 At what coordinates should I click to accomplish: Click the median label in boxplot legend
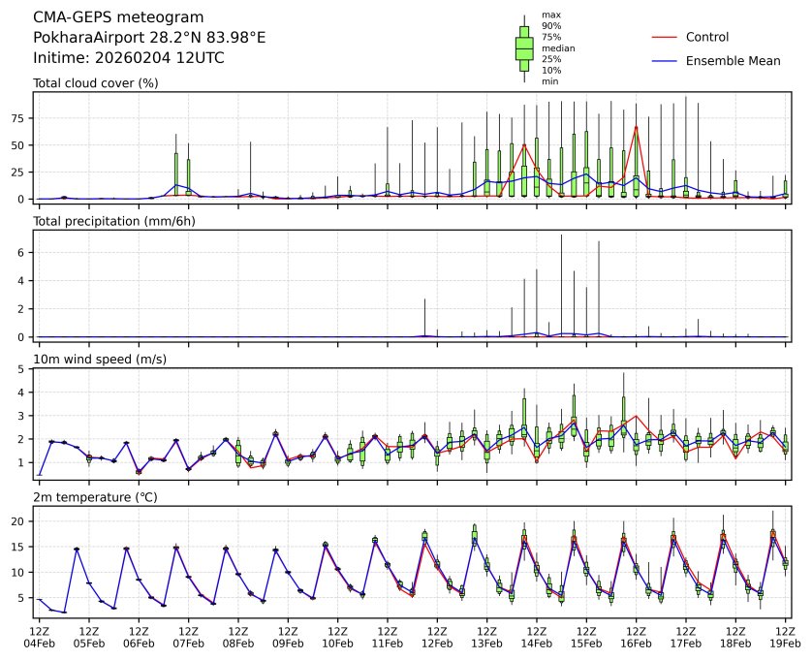click(557, 47)
